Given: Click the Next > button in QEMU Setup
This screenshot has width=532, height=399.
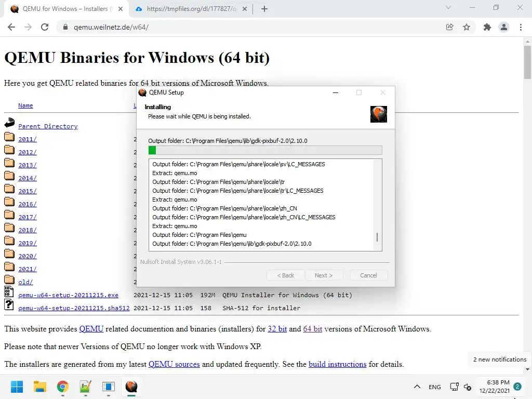Looking at the screenshot, I should 324,275.
